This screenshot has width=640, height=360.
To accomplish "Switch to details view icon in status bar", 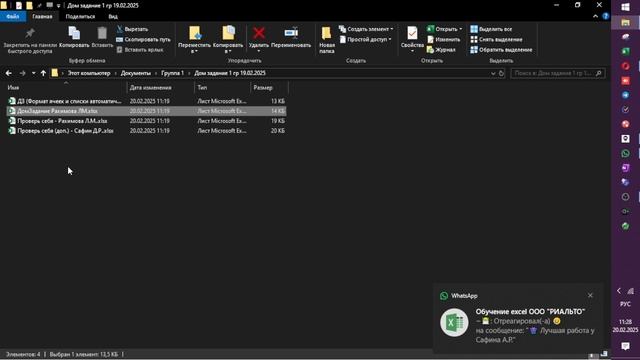I will pyautogui.click(x=594, y=355).
